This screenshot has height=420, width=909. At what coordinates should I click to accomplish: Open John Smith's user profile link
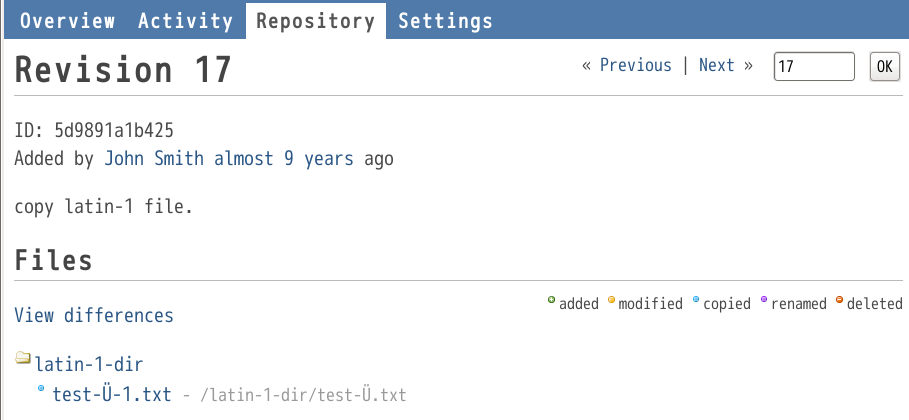click(154, 158)
